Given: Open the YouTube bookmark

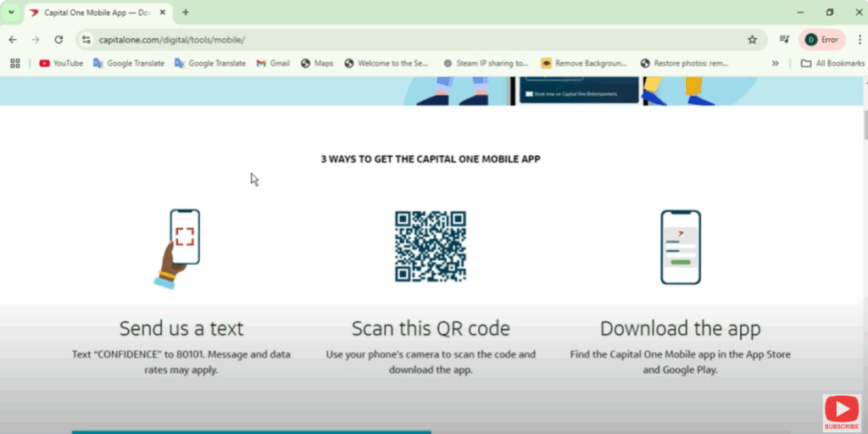Looking at the screenshot, I should (61, 63).
